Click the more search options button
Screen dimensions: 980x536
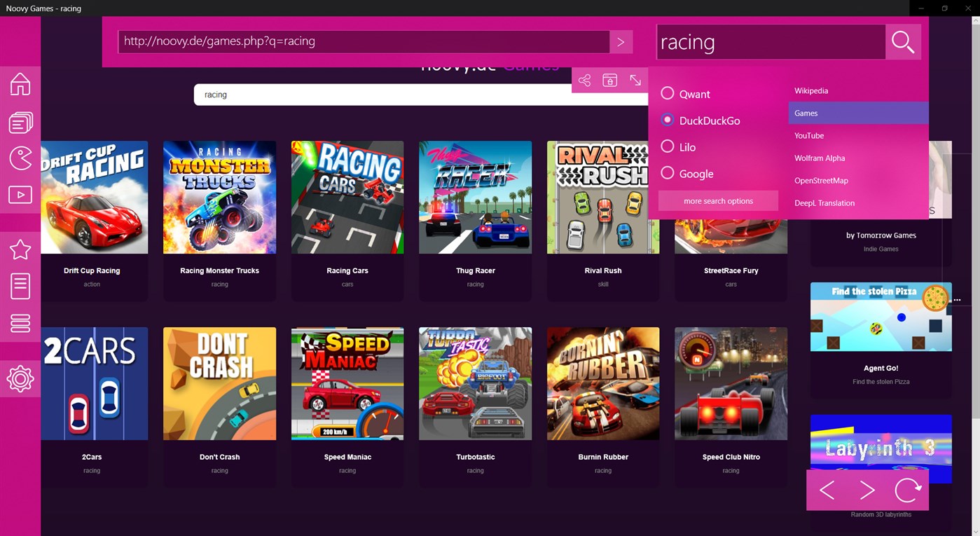(717, 200)
